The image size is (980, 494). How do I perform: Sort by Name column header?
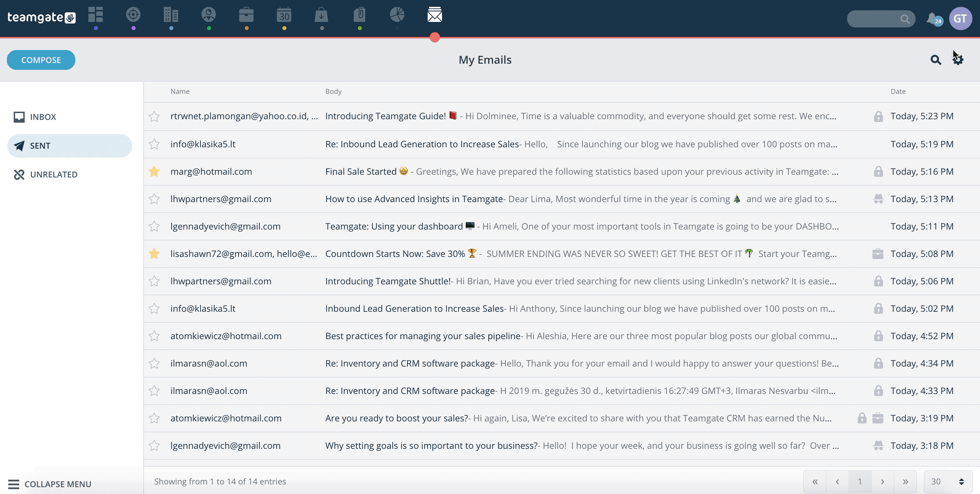pyautogui.click(x=180, y=91)
